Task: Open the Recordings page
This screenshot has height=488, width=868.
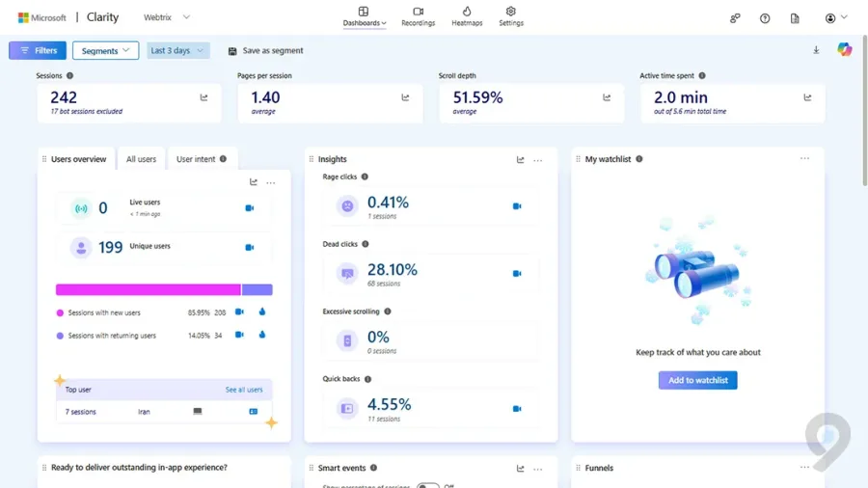Action: [x=418, y=16]
